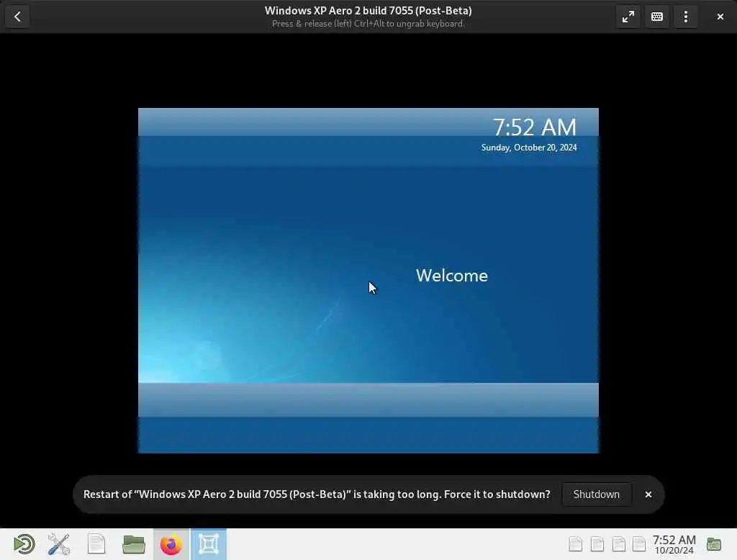Click Shutdown to force the VM off
The height and width of the screenshot is (560, 737).
point(596,494)
